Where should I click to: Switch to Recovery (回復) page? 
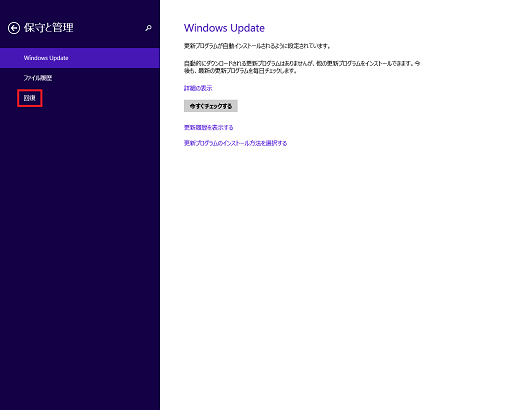(30, 98)
